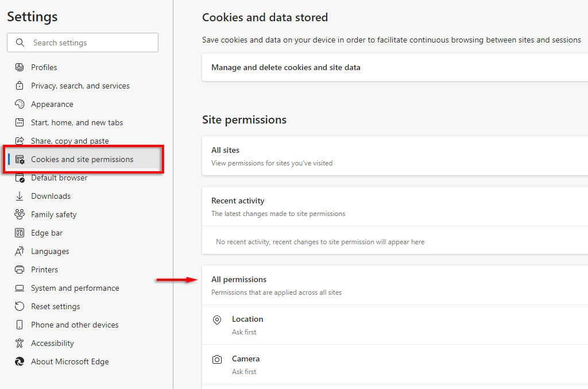Open Reset settings page
The width and height of the screenshot is (588, 389).
pyautogui.click(x=56, y=306)
